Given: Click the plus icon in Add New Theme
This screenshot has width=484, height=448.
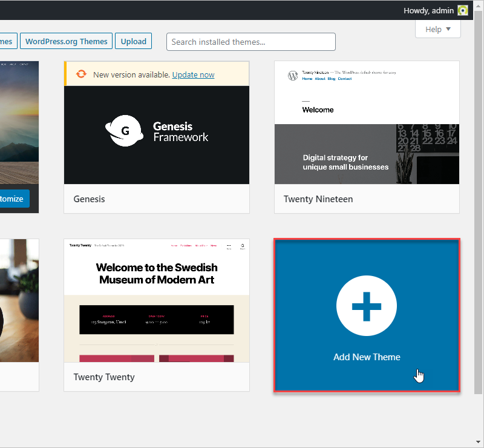Looking at the screenshot, I should click(x=367, y=306).
